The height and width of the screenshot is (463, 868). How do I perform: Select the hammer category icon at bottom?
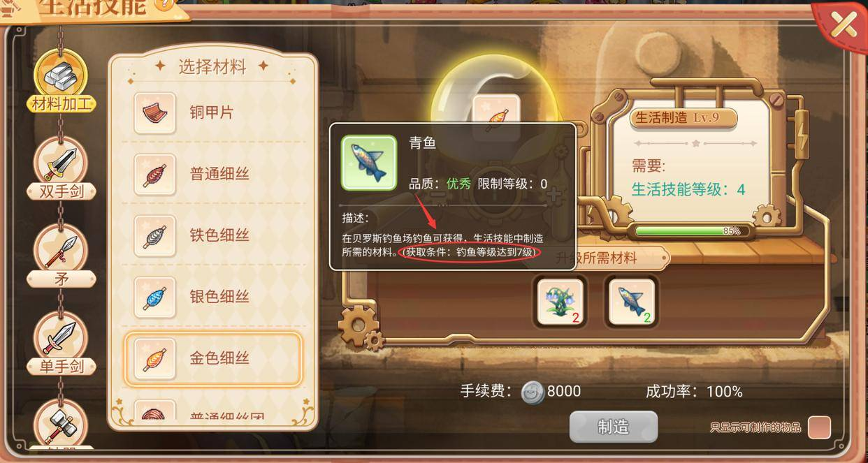(61, 424)
